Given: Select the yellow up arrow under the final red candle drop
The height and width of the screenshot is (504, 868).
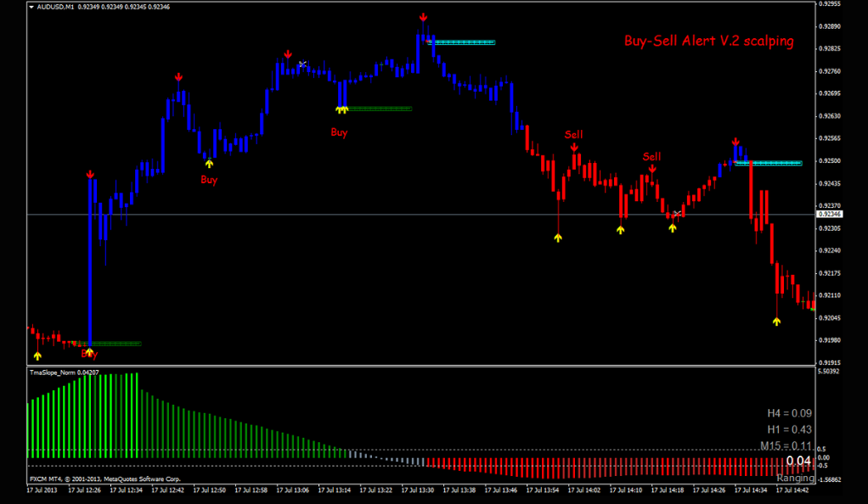Looking at the screenshot, I should [x=776, y=322].
